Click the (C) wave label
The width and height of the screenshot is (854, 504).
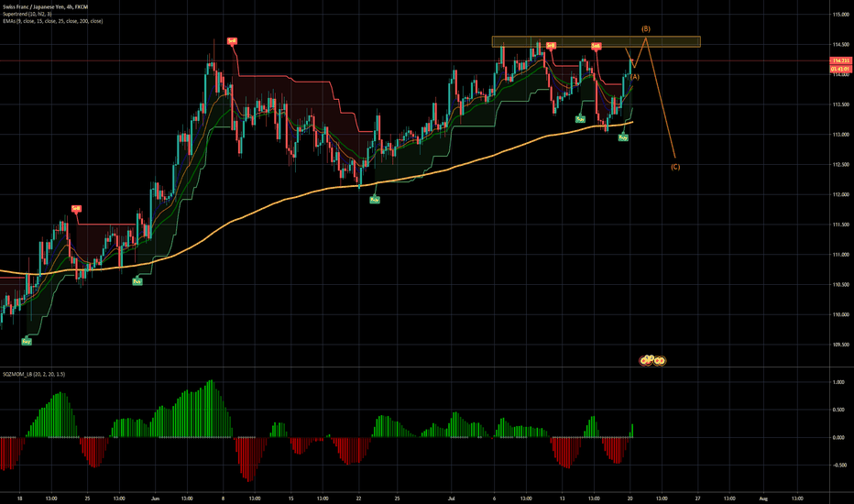675,168
